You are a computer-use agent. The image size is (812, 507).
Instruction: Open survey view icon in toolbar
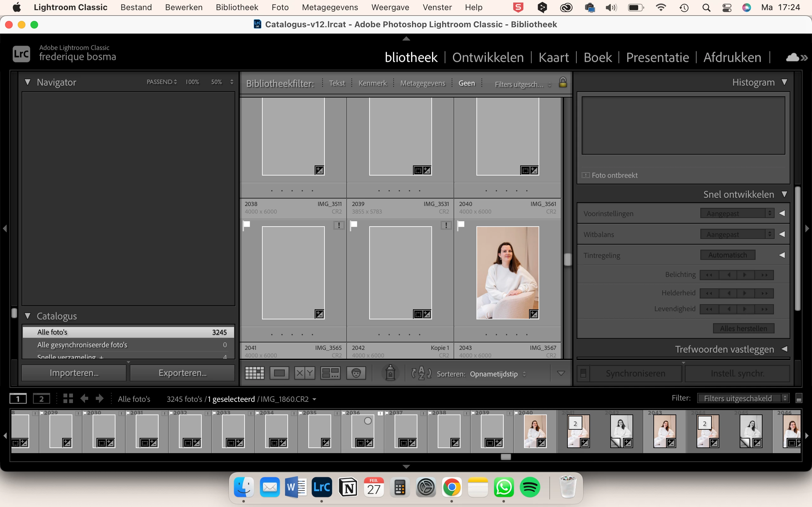click(x=330, y=373)
